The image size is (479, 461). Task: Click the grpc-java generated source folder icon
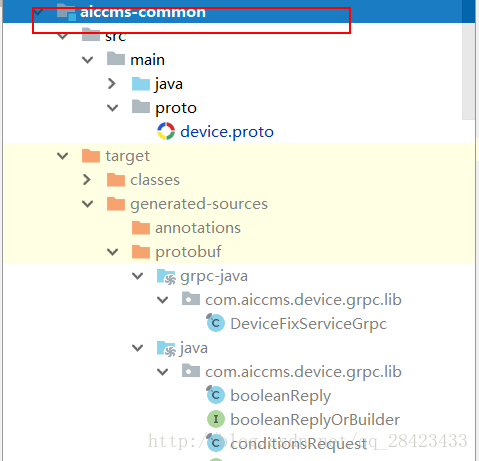coord(166,276)
